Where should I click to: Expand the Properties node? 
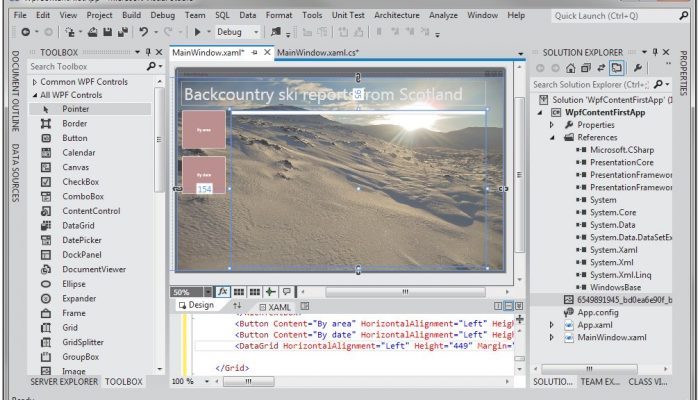(x=552, y=125)
